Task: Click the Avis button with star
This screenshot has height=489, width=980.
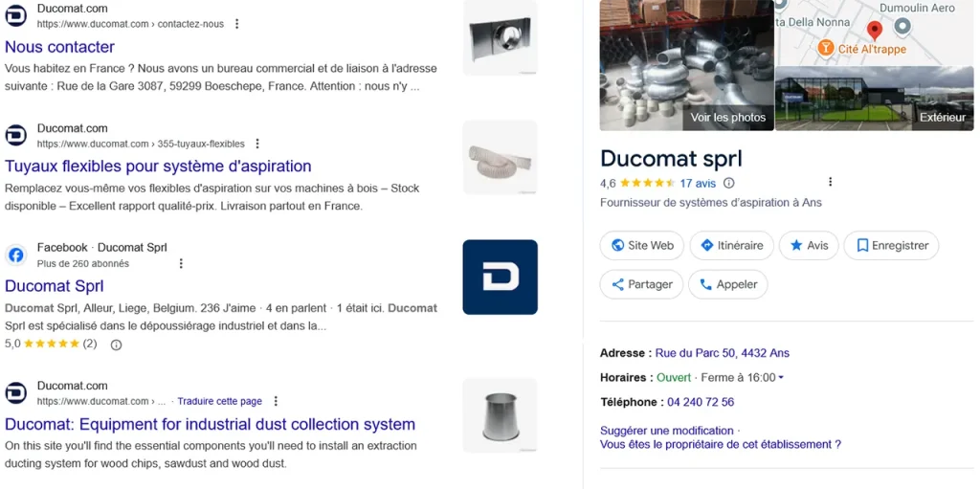Action: [809, 246]
